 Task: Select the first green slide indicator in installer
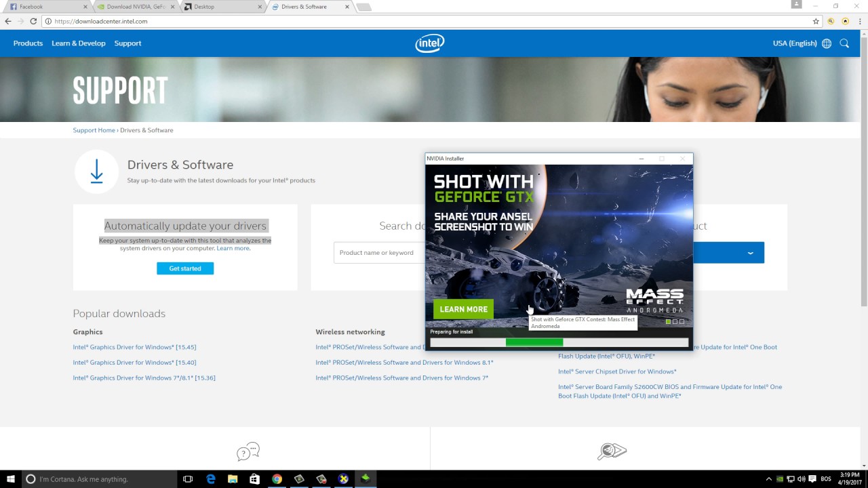(668, 321)
